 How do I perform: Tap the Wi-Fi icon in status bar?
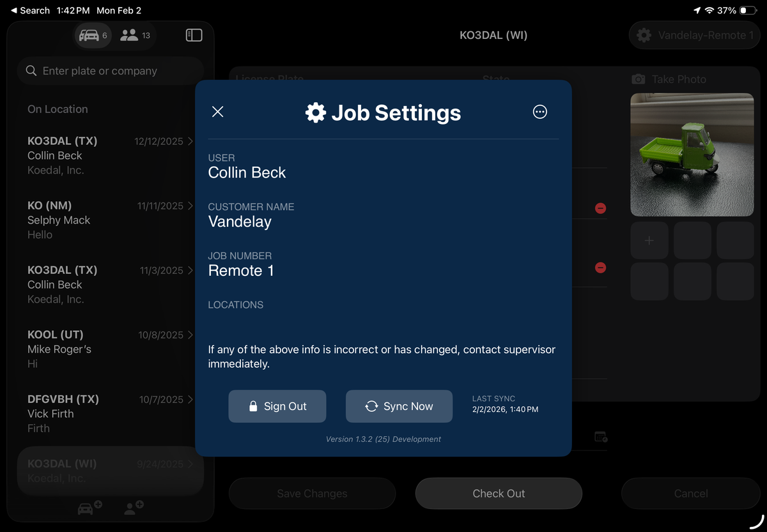tap(709, 11)
